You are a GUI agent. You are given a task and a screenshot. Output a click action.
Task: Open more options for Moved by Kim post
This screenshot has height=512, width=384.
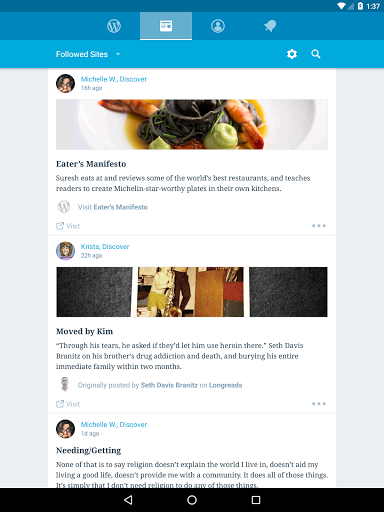pyautogui.click(x=319, y=404)
